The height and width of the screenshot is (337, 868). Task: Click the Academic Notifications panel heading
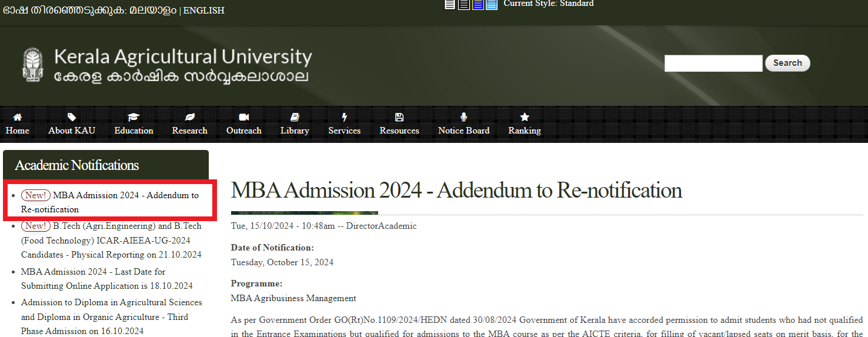click(x=77, y=165)
